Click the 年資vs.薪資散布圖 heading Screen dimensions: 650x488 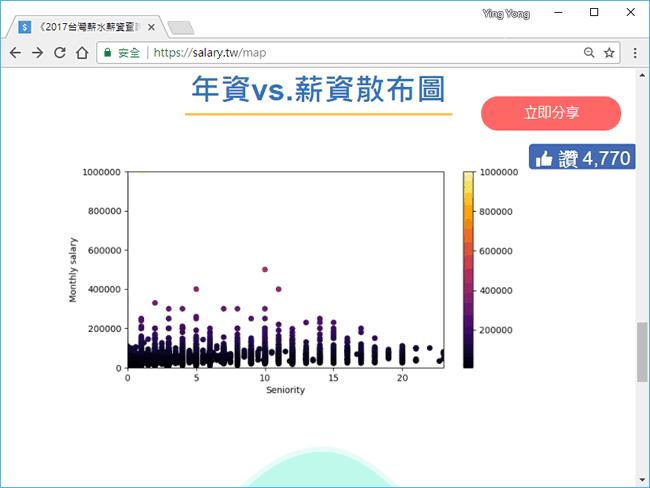(318, 89)
